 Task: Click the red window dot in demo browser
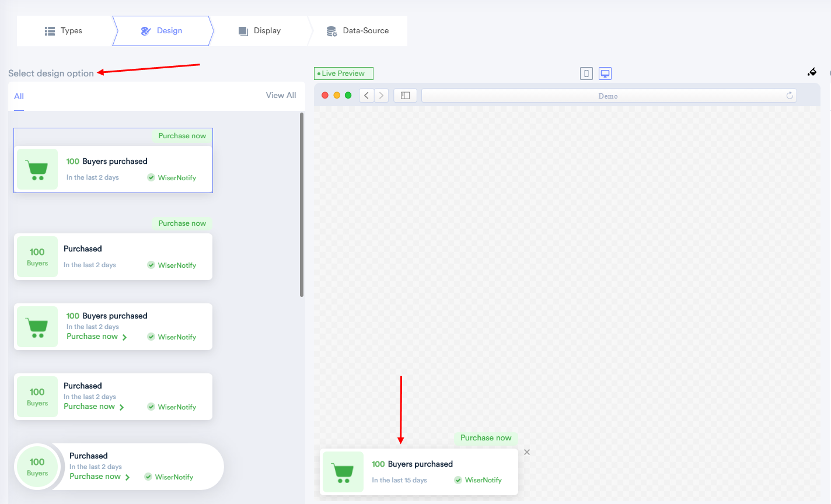tap(325, 95)
